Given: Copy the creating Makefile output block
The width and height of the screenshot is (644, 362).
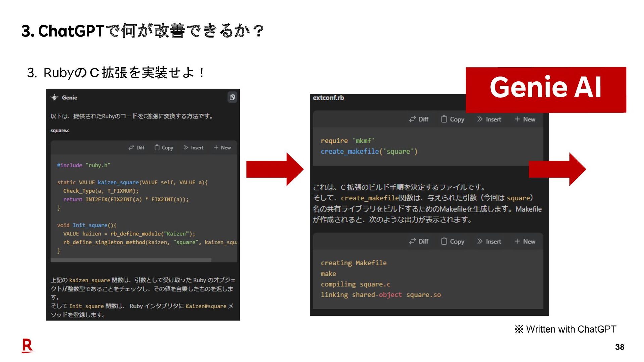Looking at the screenshot, I should click(452, 241).
